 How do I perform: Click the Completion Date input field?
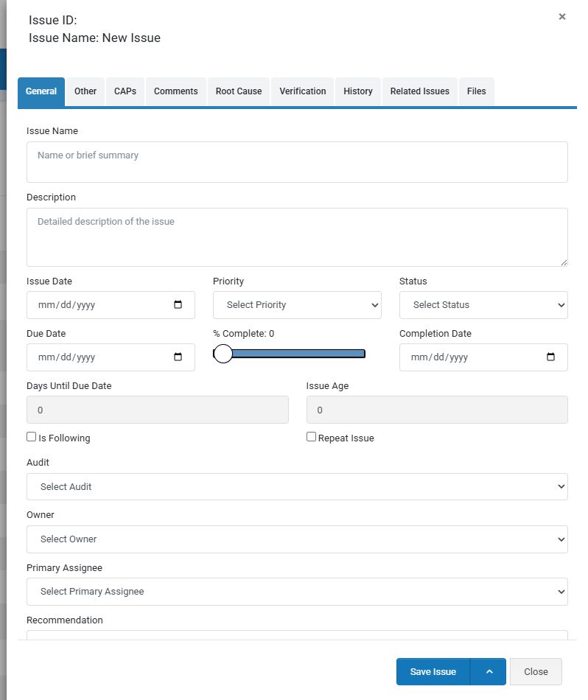point(483,357)
